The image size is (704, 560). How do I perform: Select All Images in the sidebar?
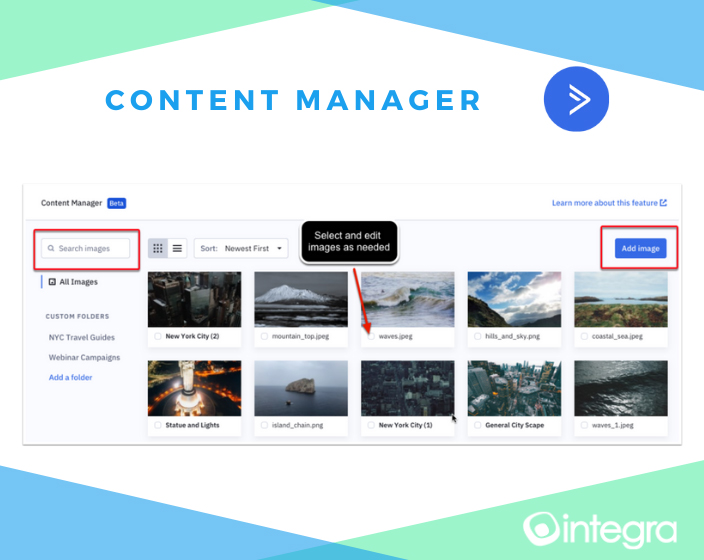click(x=78, y=282)
